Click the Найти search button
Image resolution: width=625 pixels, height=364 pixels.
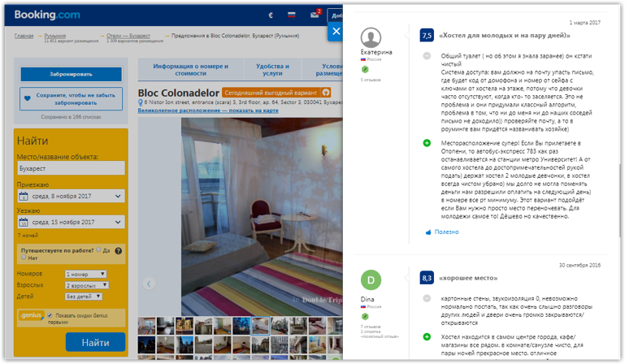point(95,343)
